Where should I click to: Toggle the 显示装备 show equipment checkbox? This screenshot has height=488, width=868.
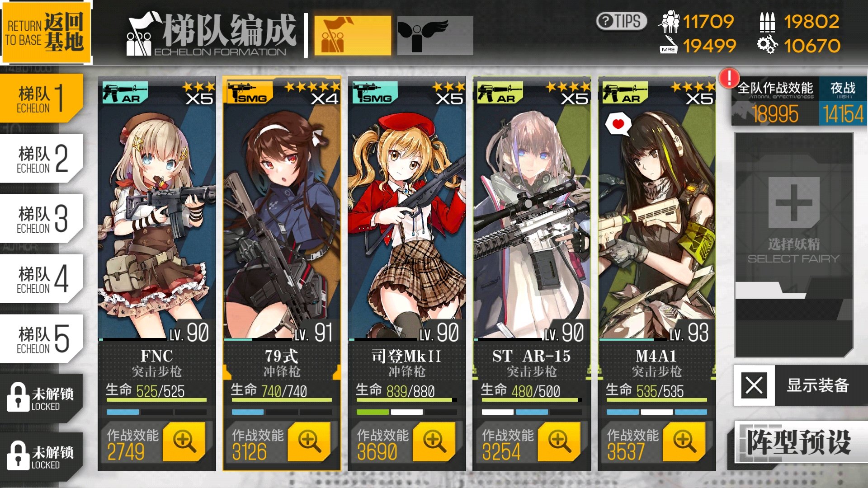tap(754, 386)
